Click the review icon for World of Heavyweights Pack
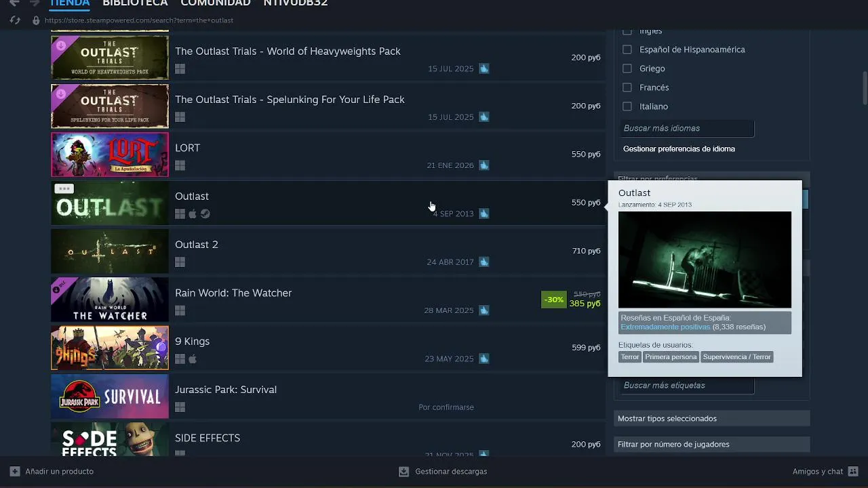Viewport: 868px width, 488px height. pos(484,68)
